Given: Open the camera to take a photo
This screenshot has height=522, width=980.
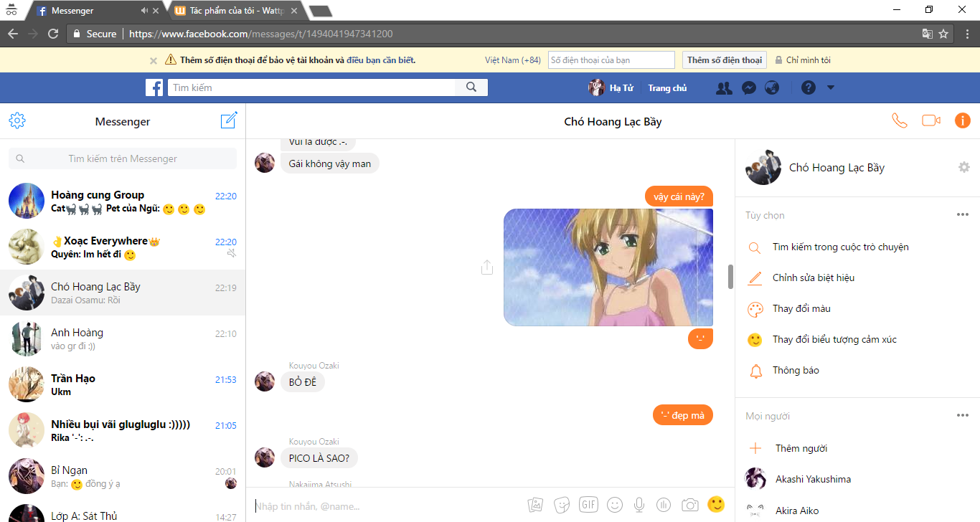Looking at the screenshot, I should tap(689, 505).
